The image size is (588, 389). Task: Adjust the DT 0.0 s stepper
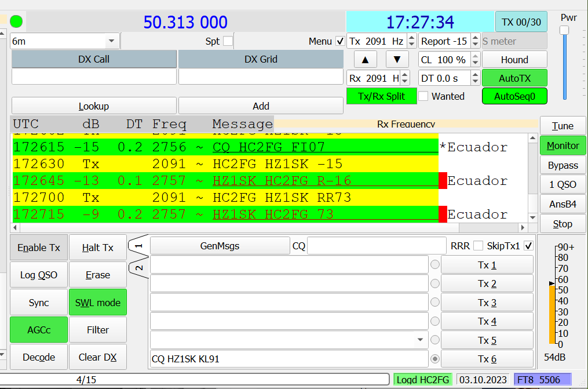click(475, 78)
